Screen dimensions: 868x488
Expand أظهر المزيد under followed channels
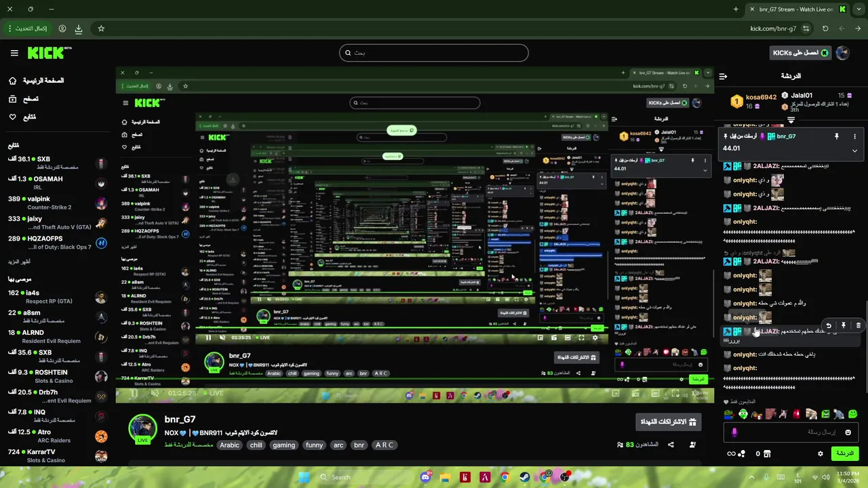coord(19,262)
